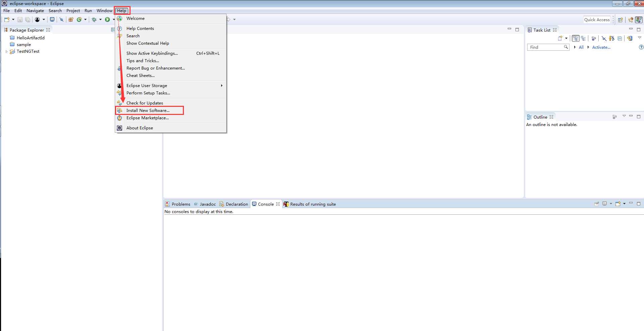
Task: Open a terminal with the monitor icon
Action: (x=52, y=19)
